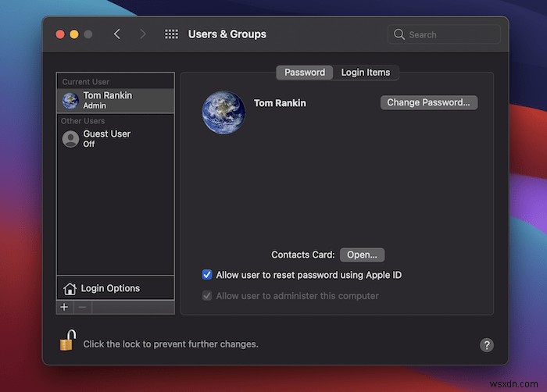Click the Change Password… button
The image size is (547, 392).
[x=429, y=102]
